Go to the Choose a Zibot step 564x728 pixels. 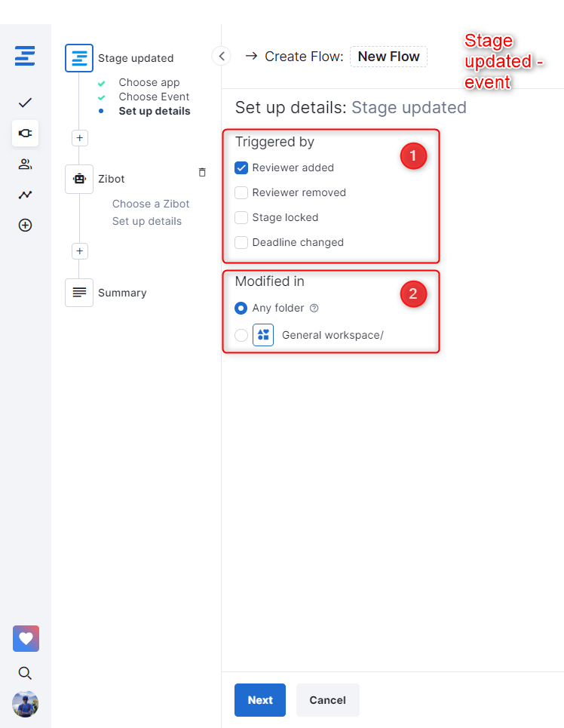151,204
